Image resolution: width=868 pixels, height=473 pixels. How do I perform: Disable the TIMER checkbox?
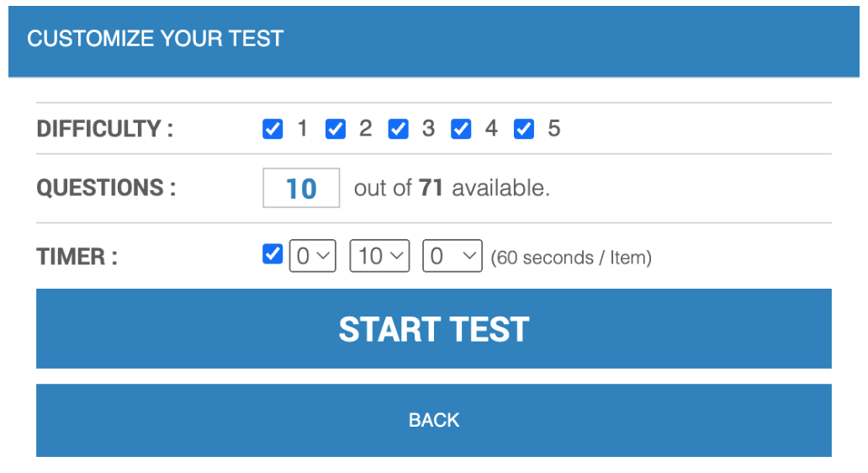tap(273, 254)
